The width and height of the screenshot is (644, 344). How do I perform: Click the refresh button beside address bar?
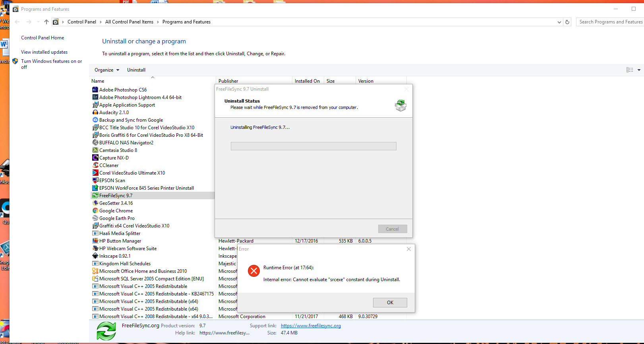(567, 22)
